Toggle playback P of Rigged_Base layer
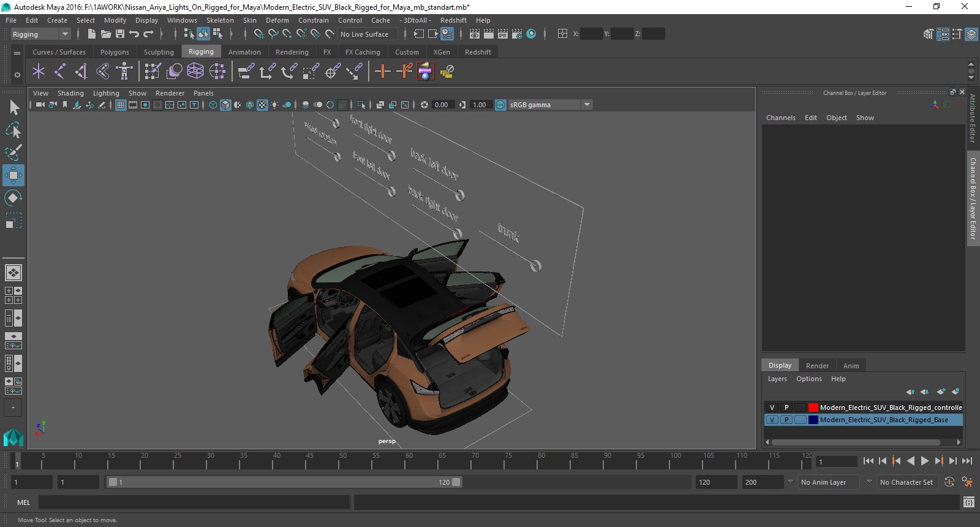The height and width of the screenshot is (527, 980). point(786,420)
